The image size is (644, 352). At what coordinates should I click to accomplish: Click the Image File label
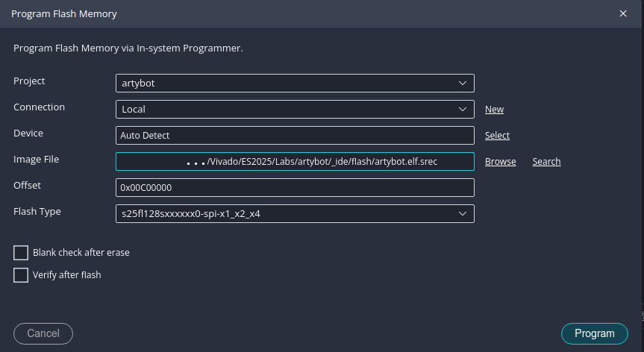(x=36, y=160)
